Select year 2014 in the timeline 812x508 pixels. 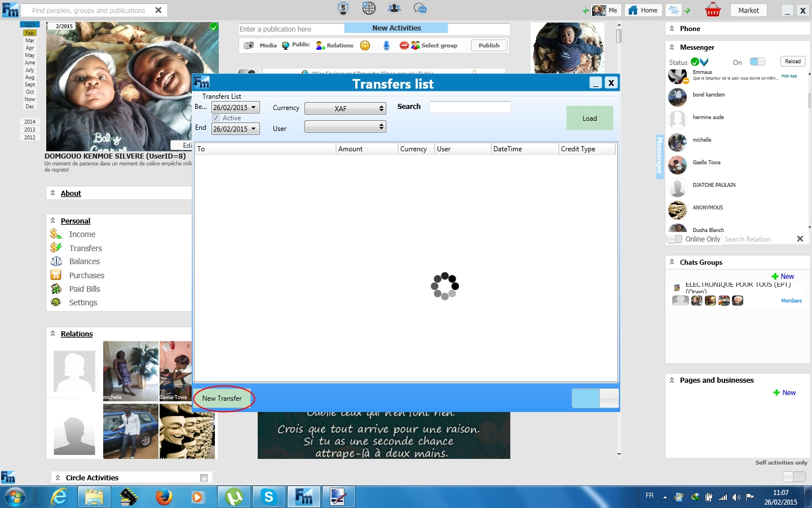click(x=30, y=122)
